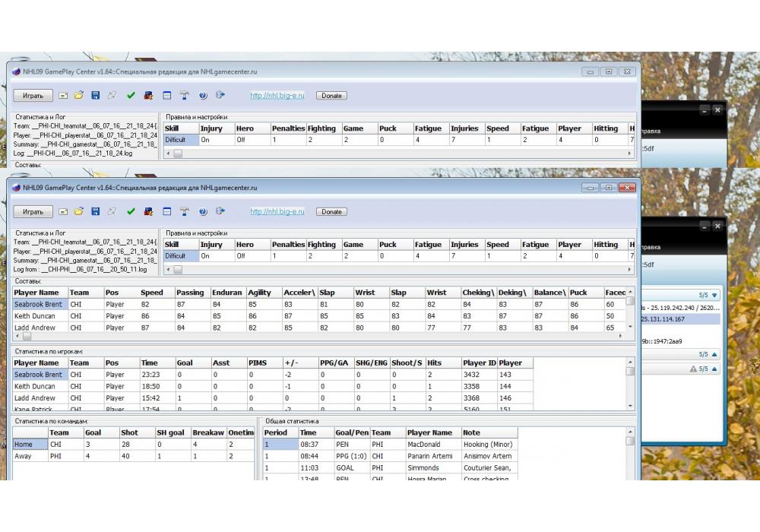Open help via the blue question mark icon in front window
Viewport: 760px width, 532px height.
point(203,211)
